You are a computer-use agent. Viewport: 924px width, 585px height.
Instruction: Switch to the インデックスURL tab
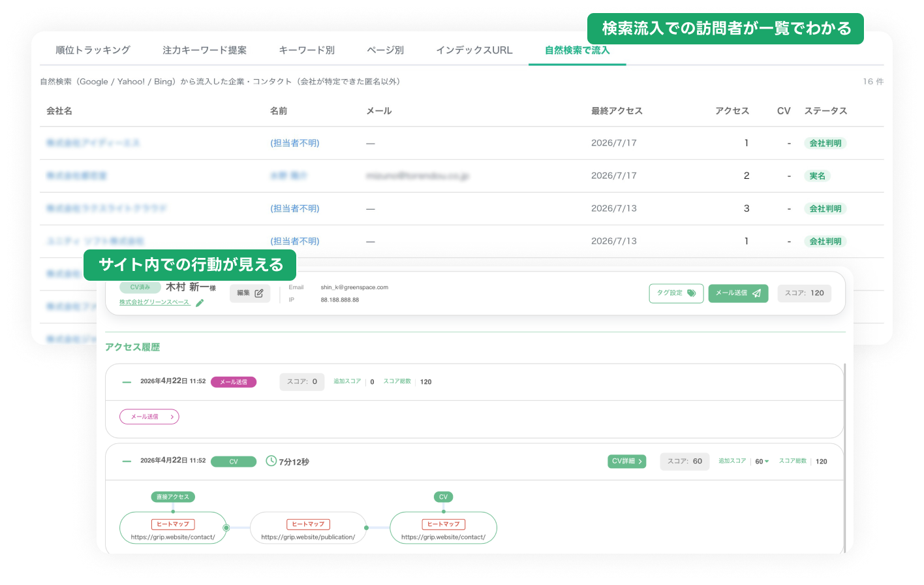point(474,50)
